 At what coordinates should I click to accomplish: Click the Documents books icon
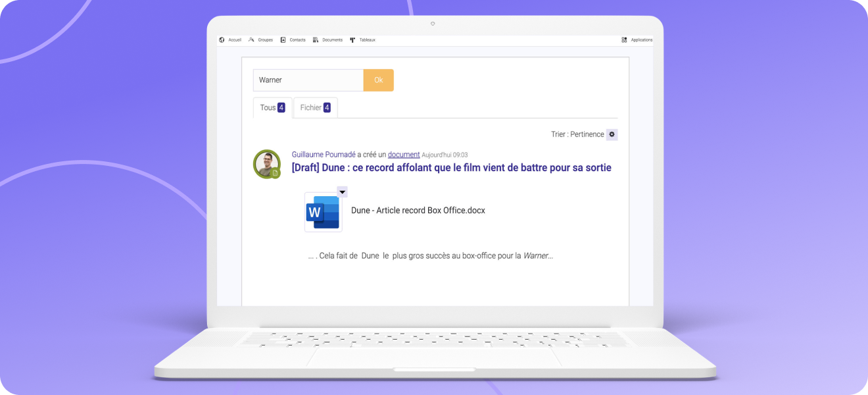pos(316,40)
